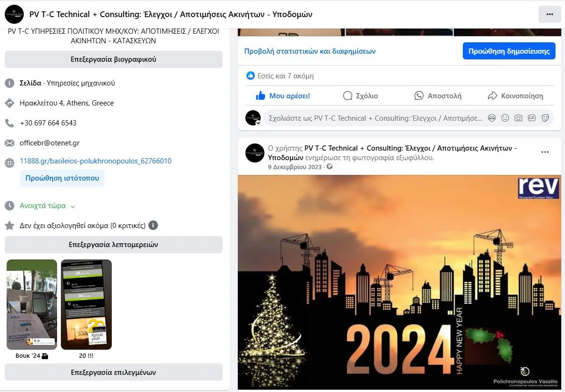Expand the Ανοιχτά τώρα hours dropdown
Viewport: 565px width, 392px height.
pos(73,207)
